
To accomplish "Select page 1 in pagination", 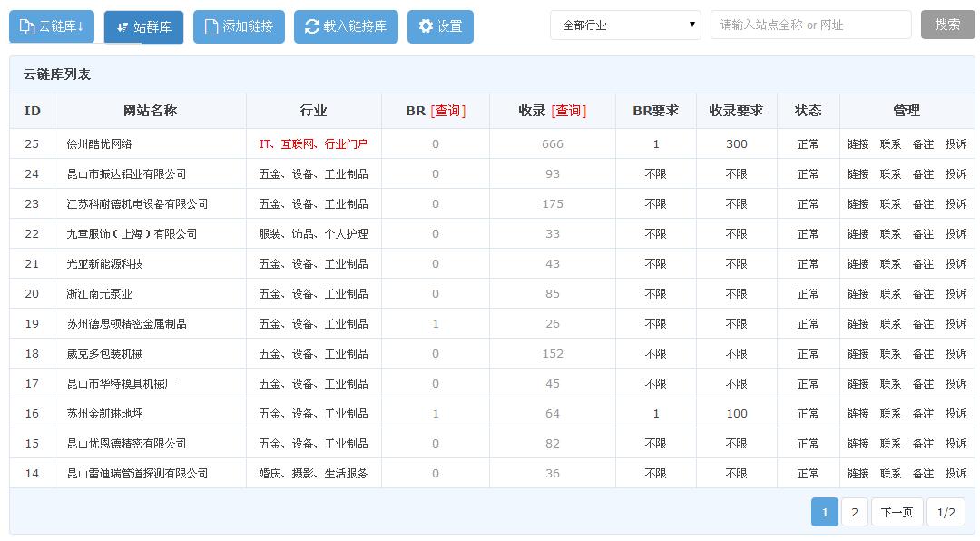I will [x=824, y=513].
